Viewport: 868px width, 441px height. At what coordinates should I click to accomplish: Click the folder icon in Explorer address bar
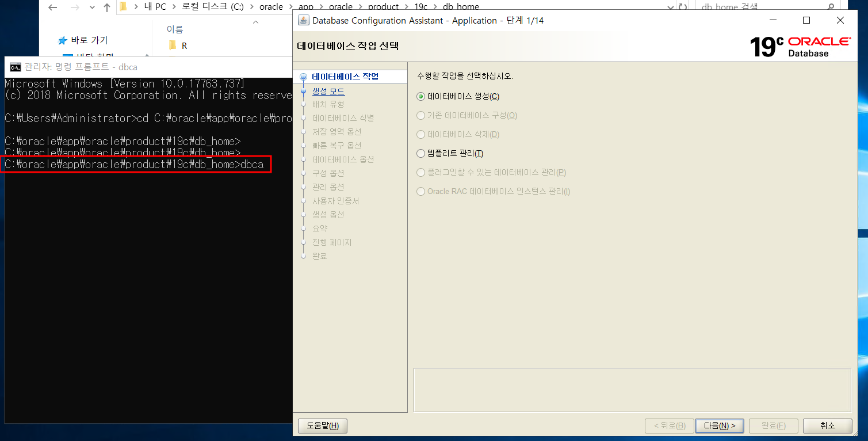click(123, 7)
